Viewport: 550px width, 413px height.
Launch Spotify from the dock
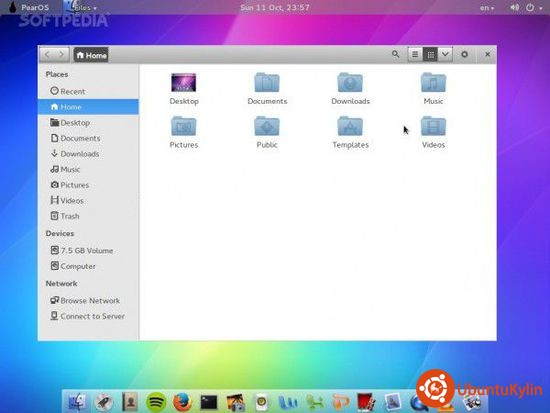coord(156,402)
